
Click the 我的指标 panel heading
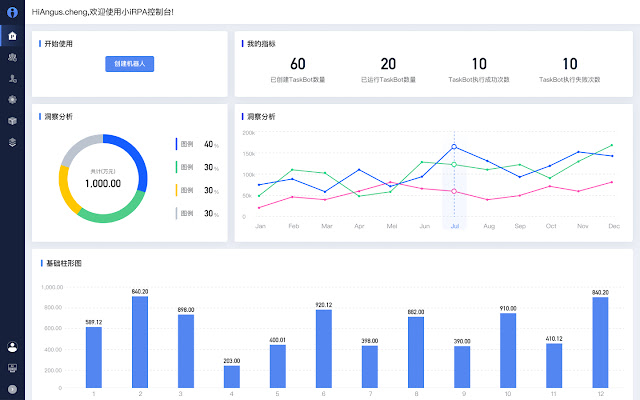(261, 44)
